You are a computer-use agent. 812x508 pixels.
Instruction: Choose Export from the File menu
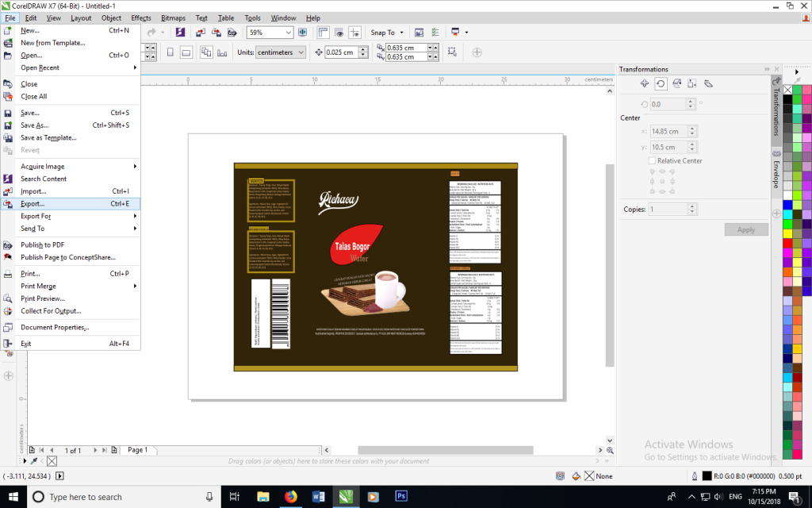click(x=71, y=204)
